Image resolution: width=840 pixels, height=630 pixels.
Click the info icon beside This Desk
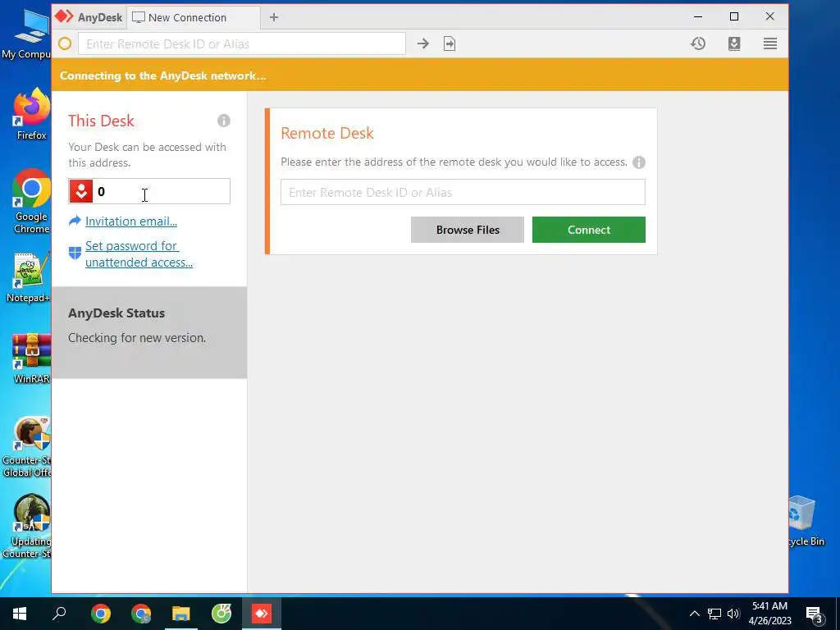(x=224, y=121)
